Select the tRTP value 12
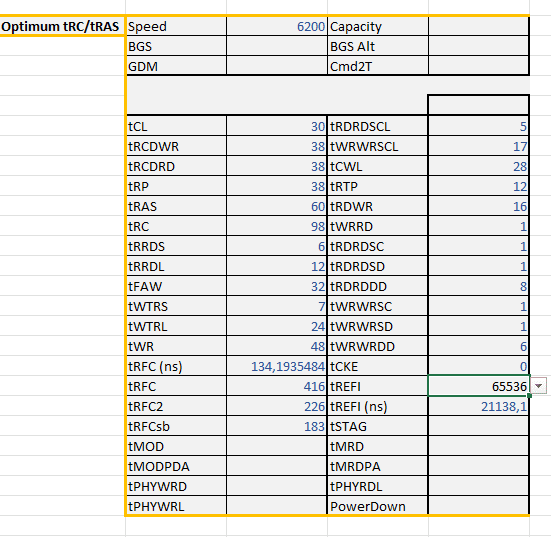 [x=479, y=186]
